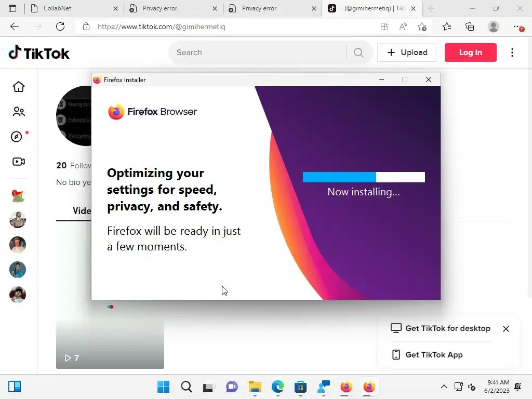This screenshot has height=399, width=532.
Task: Click the TikTok logo
Action: point(39,53)
